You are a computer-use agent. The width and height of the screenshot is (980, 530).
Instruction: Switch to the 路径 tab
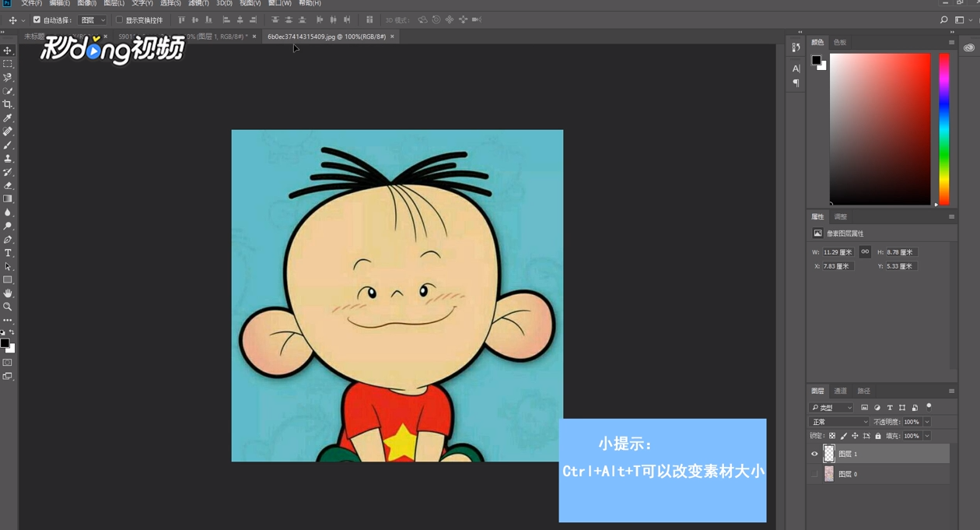[x=863, y=391]
